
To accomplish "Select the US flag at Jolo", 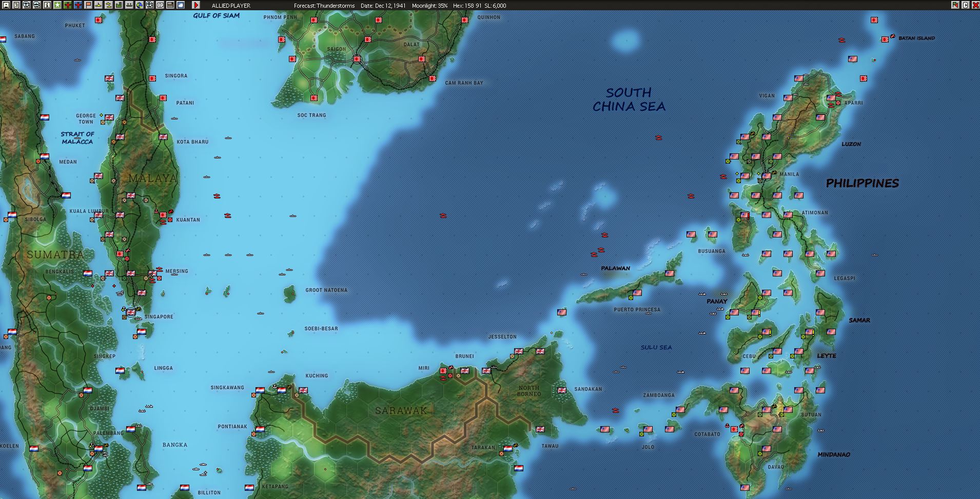I will coord(648,429).
